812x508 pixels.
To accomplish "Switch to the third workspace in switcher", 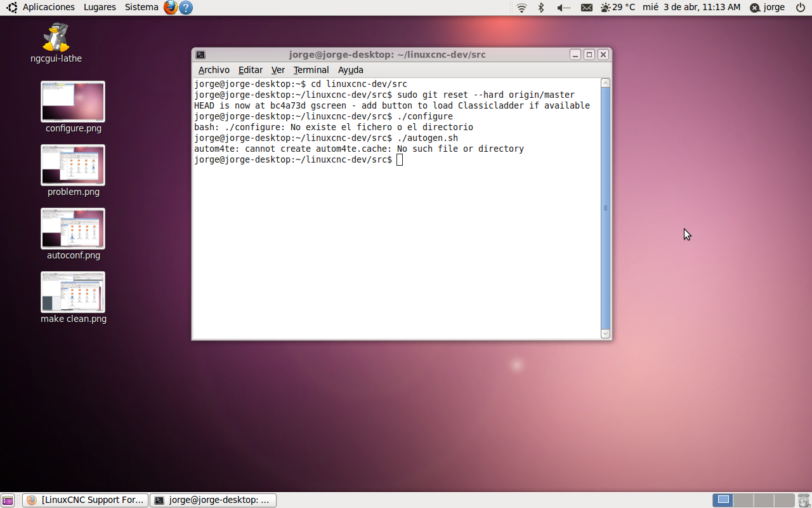I will coord(764,500).
